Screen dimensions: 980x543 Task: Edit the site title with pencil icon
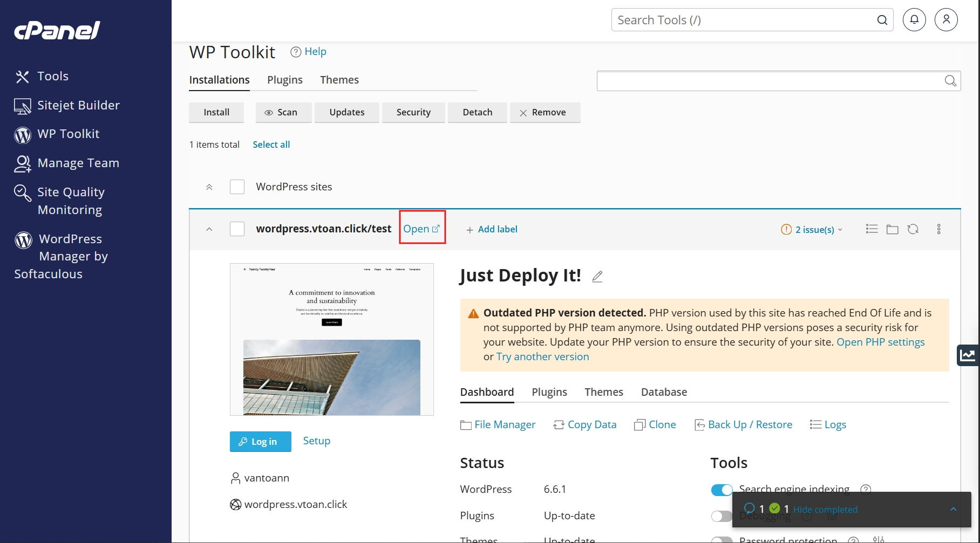(597, 277)
